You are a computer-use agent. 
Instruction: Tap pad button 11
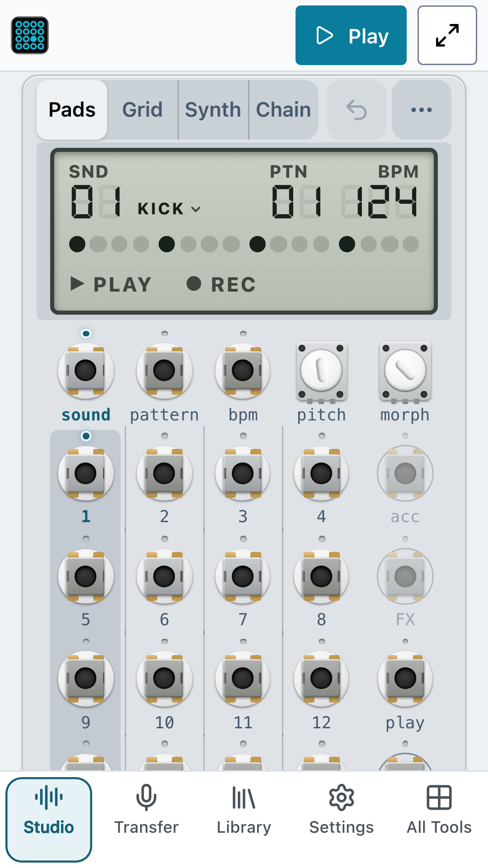coord(243,679)
